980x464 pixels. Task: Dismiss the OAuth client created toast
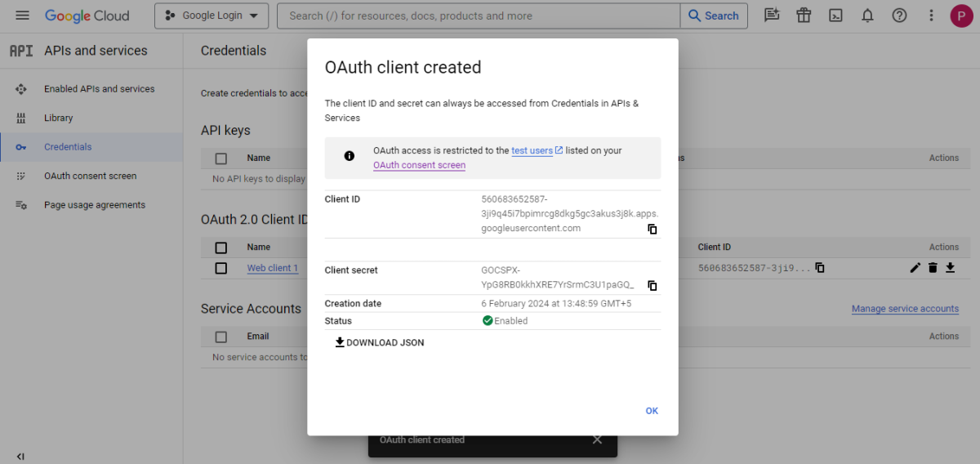pos(597,439)
